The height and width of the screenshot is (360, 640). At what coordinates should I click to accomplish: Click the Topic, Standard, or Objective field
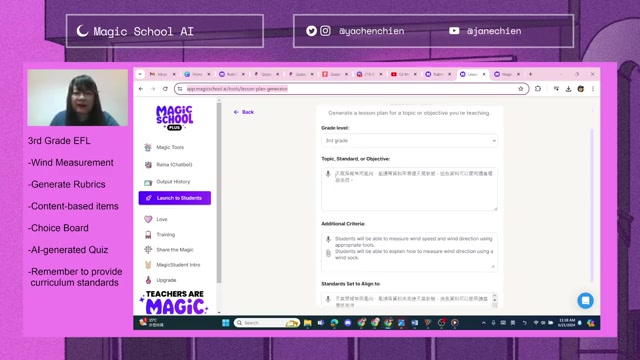[409, 189]
